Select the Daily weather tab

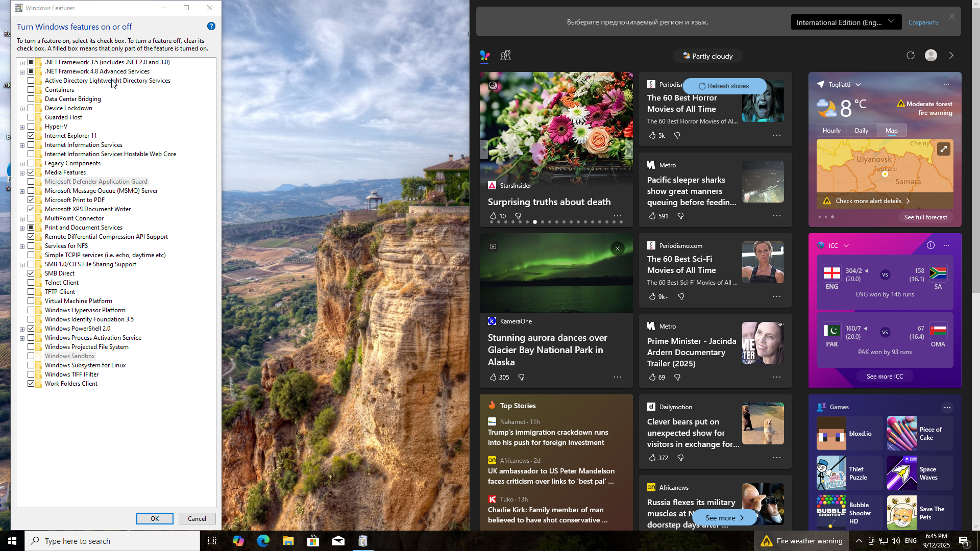click(x=861, y=131)
